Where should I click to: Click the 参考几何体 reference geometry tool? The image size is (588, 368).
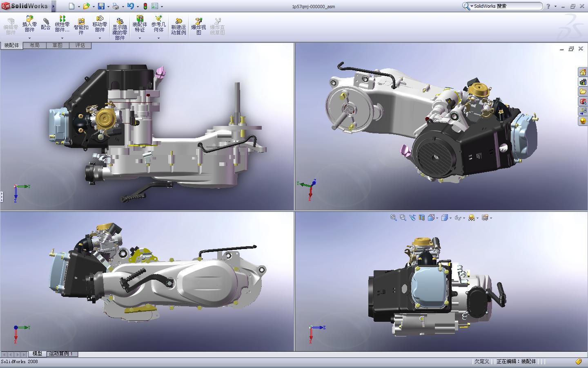158,25
